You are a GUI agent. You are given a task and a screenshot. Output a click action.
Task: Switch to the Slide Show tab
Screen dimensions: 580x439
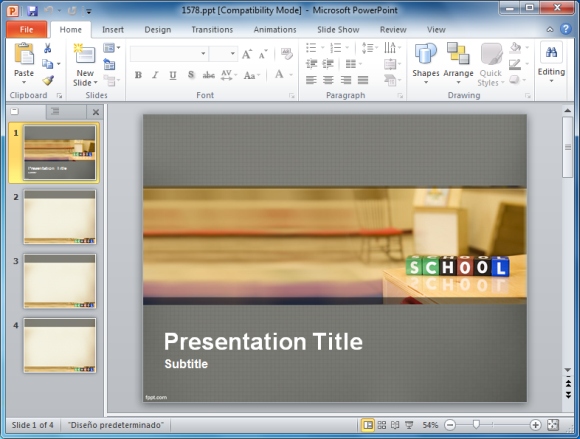pos(338,30)
